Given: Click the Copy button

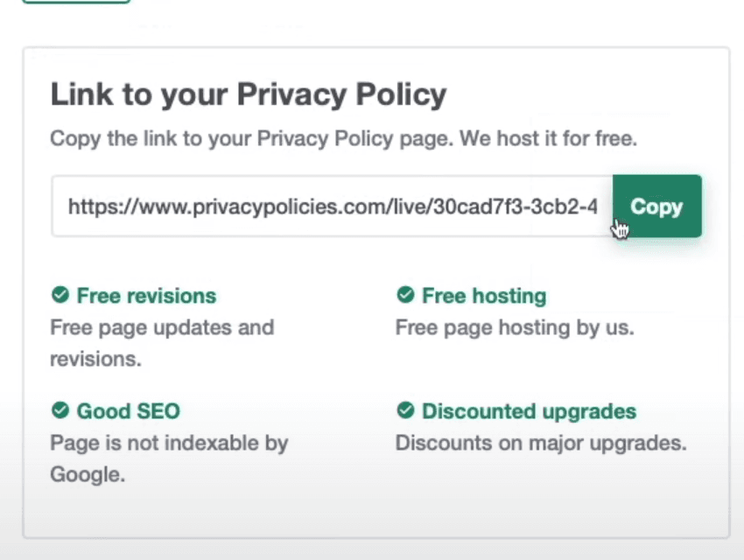Looking at the screenshot, I should [x=656, y=206].
